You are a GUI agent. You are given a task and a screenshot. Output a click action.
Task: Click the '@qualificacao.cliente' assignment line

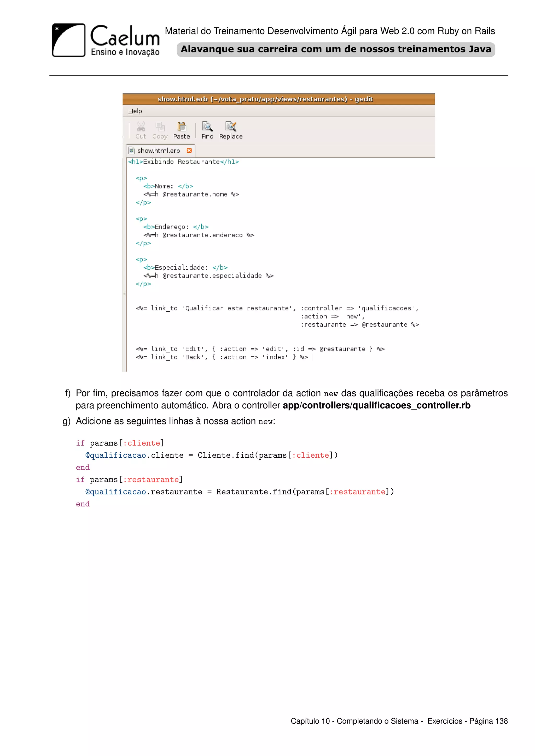pyautogui.click(x=212, y=455)
